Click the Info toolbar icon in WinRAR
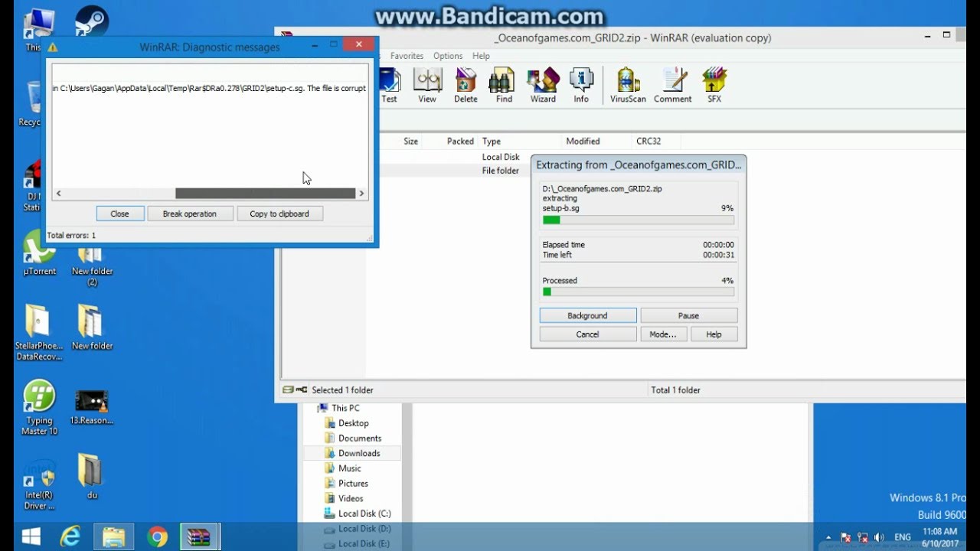This screenshot has width=980, height=551. click(x=581, y=85)
